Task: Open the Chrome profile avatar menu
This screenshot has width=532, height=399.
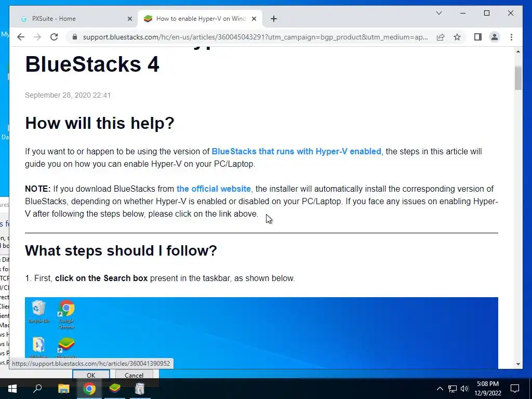Action: click(x=495, y=37)
